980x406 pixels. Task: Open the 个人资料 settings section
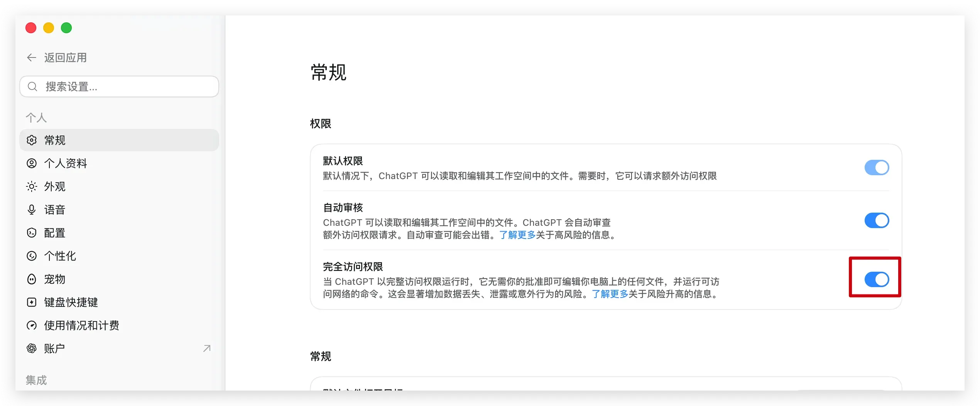tap(119, 163)
